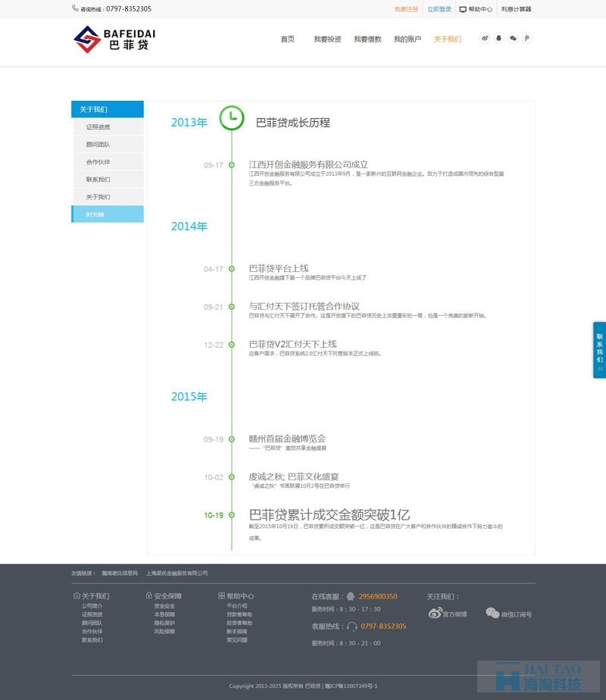The width and height of the screenshot is (606, 700).
Task: Click the 09-19 marker for 赣州首届金融博览会
Action: click(232, 439)
